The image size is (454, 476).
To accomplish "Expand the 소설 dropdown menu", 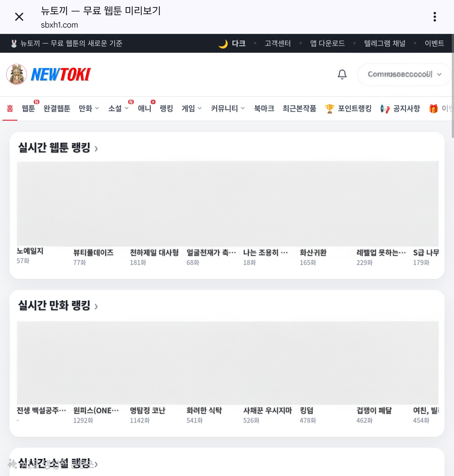I will tap(118, 108).
